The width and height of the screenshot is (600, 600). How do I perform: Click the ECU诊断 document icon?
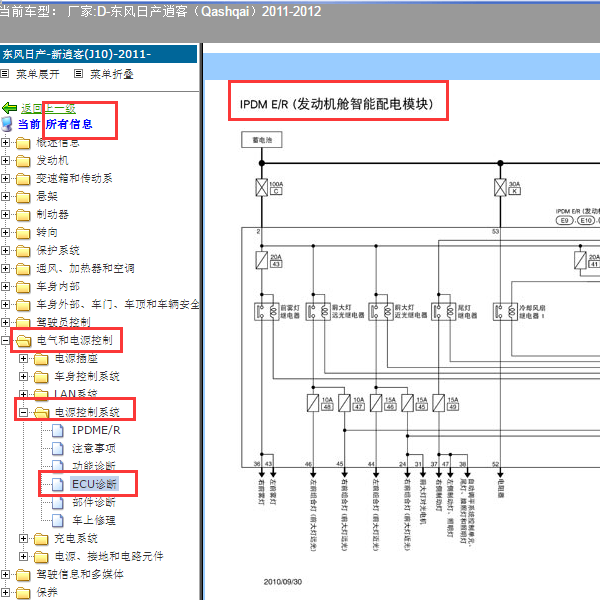58,484
